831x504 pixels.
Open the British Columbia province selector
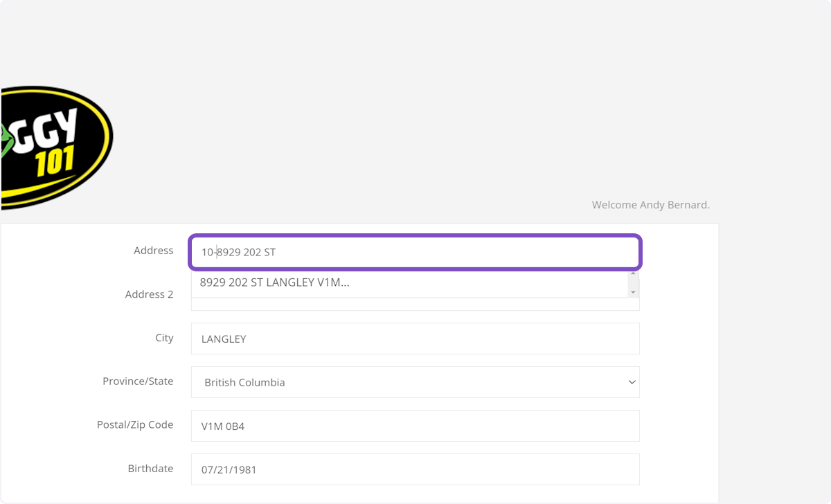pos(414,382)
